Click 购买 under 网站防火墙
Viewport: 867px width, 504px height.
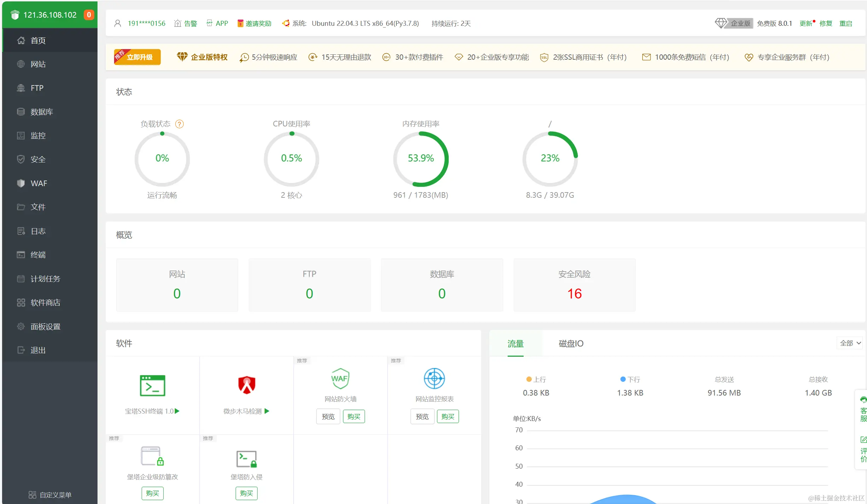[354, 416]
